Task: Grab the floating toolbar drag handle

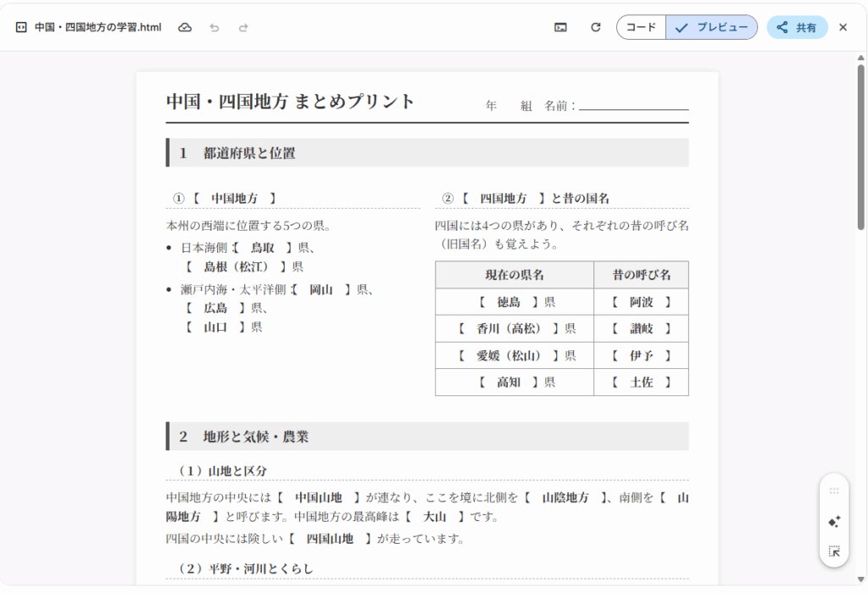Action: click(x=834, y=491)
